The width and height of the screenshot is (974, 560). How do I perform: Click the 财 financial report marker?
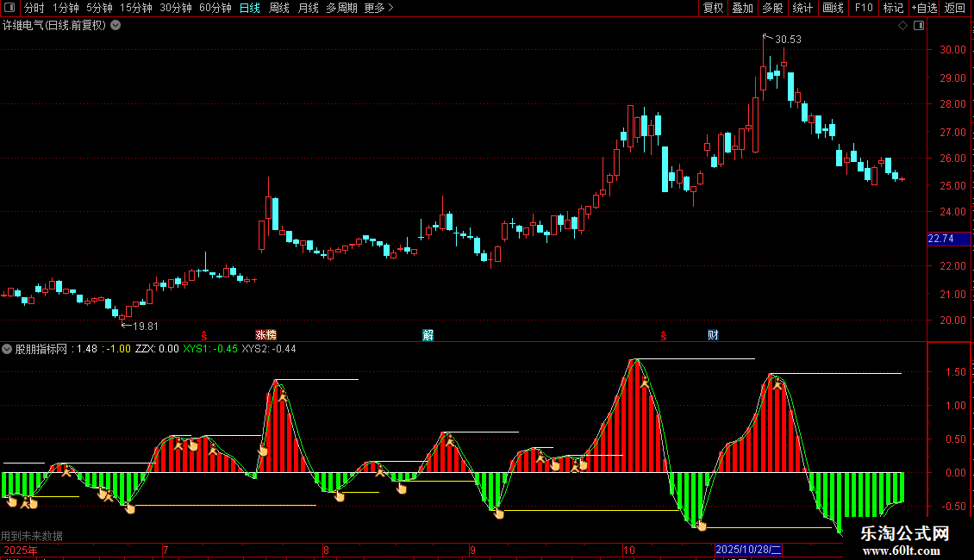pyautogui.click(x=713, y=334)
